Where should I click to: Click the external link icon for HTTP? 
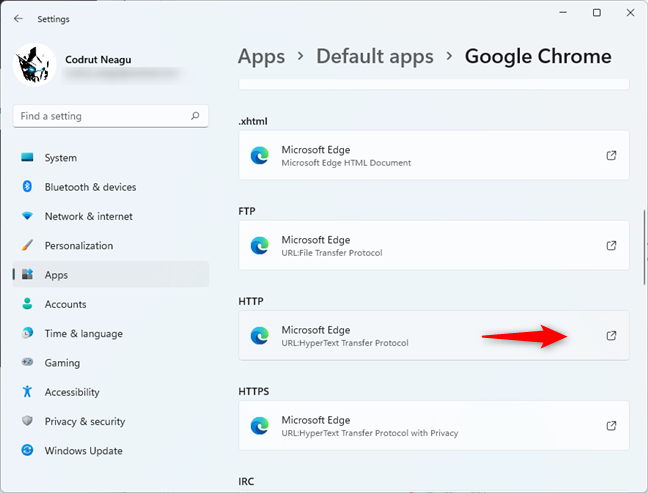tap(611, 336)
